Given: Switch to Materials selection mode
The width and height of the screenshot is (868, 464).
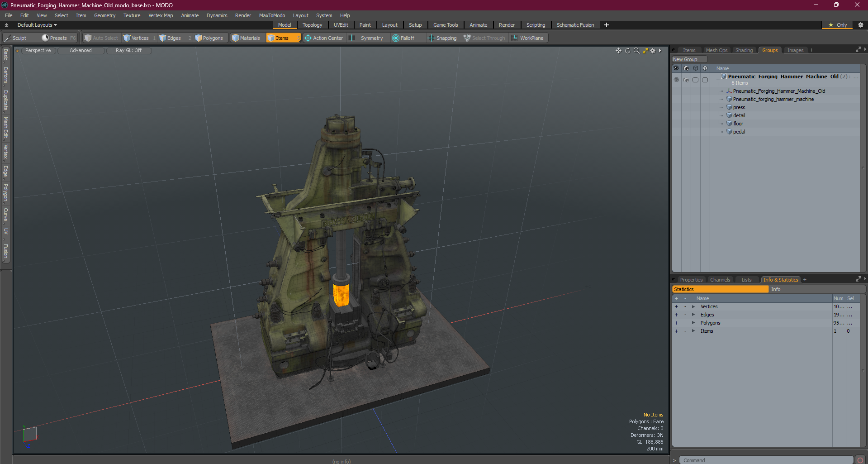Looking at the screenshot, I should (x=246, y=38).
